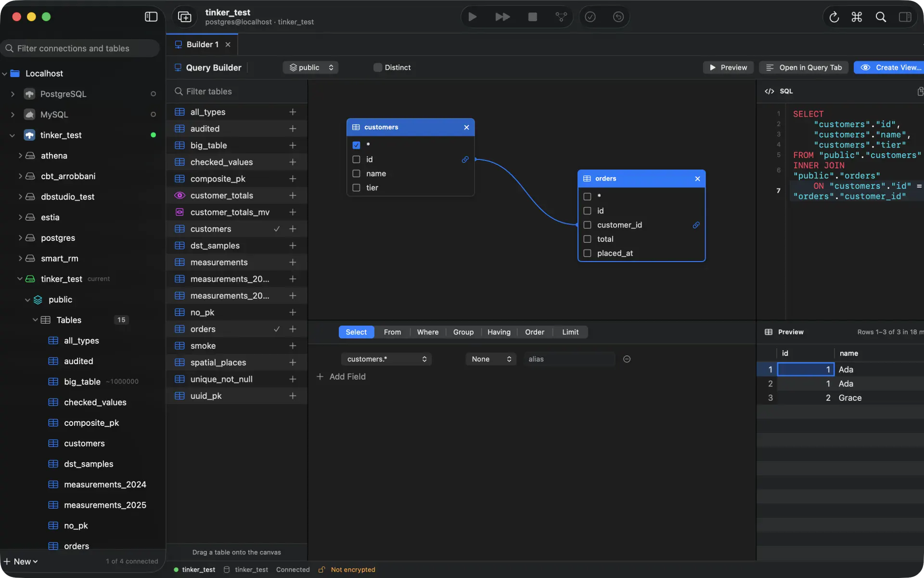Screen dimensions: 924x578
Task: Add audited table with plus icon
Action: coord(292,129)
